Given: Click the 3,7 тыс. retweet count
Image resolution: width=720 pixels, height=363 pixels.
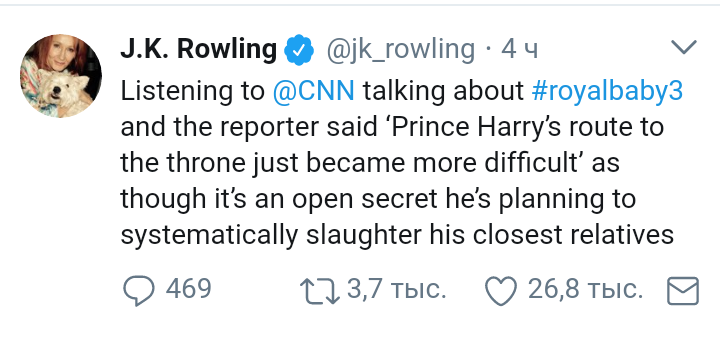Looking at the screenshot, I should coord(396,290).
